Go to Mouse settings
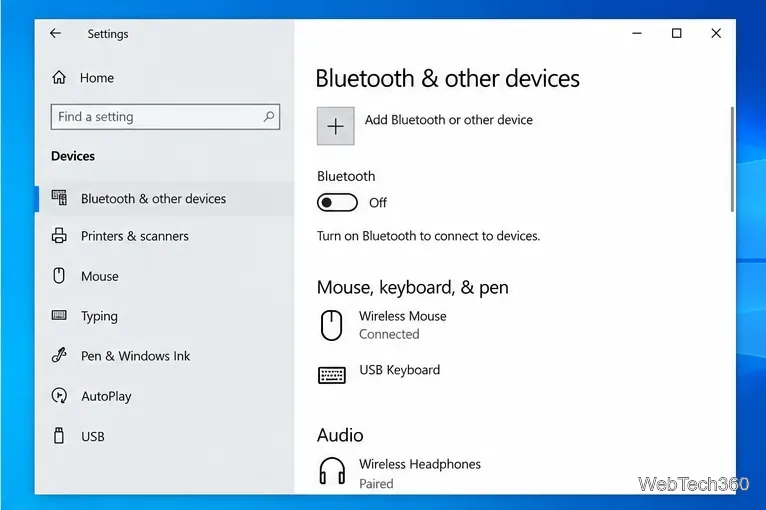This screenshot has height=510, width=766. (x=165, y=276)
